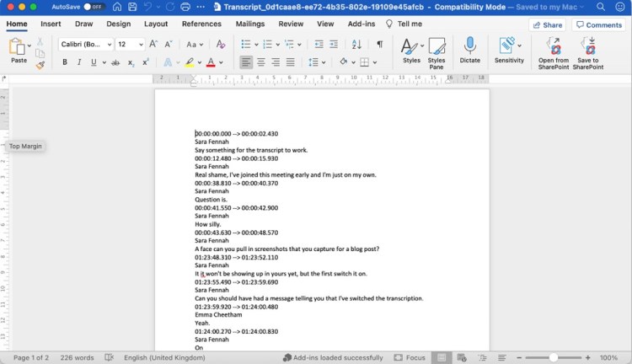
Task: Open the Sensitivity options
Action: click(x=509, y=50)
